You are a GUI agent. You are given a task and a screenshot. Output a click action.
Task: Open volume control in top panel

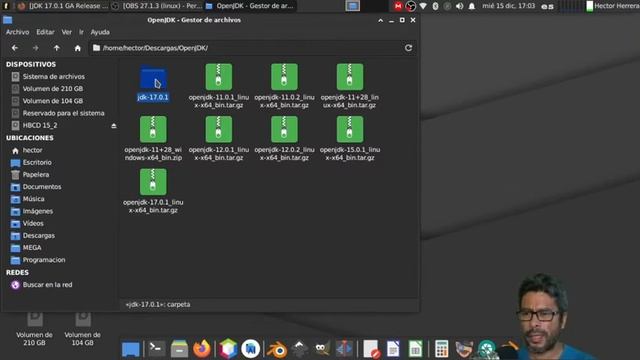[459, 6]
